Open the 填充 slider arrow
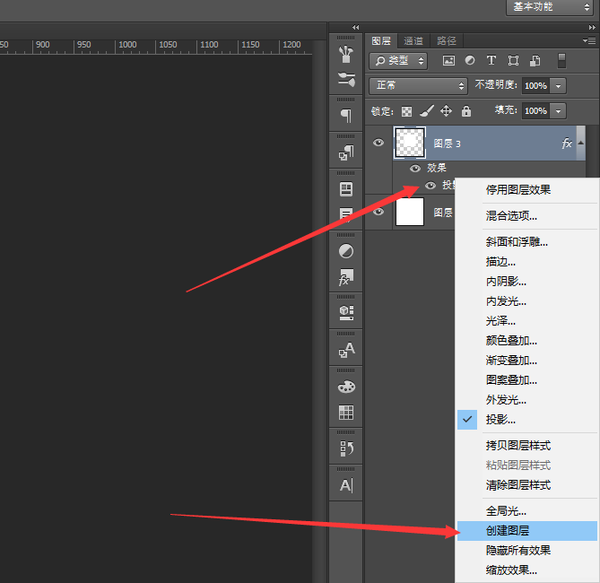 point(558,111)
